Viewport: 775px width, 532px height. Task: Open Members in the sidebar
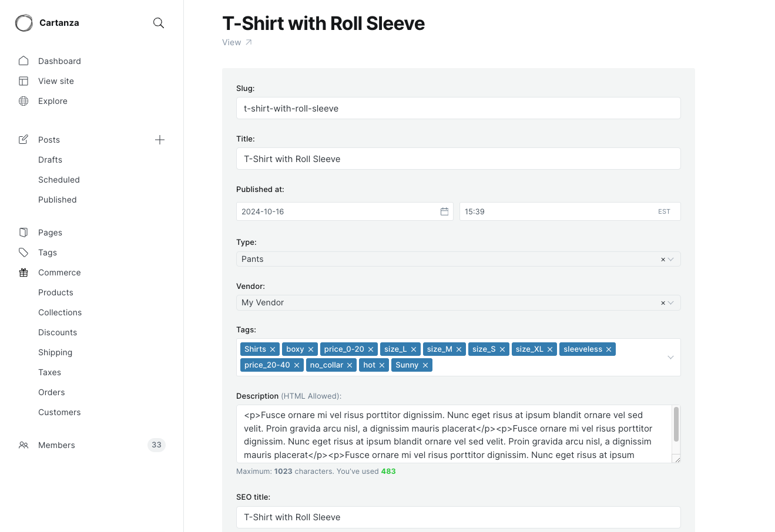click(56, 445)
